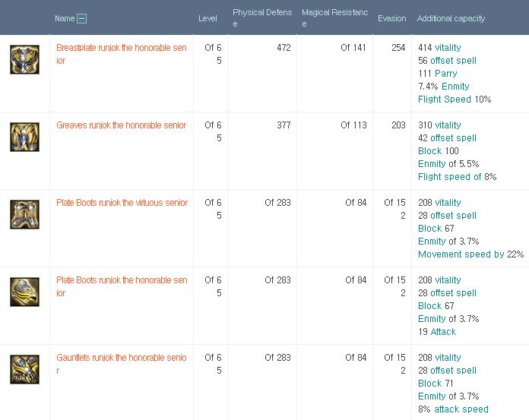The image size is (529, 420).
Task: Click the 'Movement speed by 22%' stat
Action: (x=470, y=254)
